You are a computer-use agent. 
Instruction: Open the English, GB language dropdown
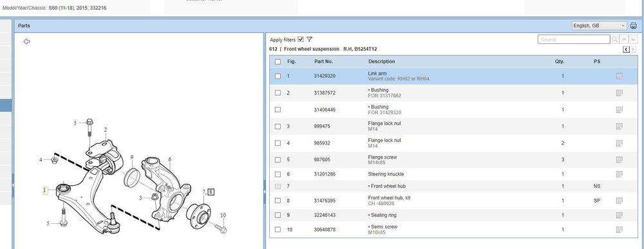[599, 26]
